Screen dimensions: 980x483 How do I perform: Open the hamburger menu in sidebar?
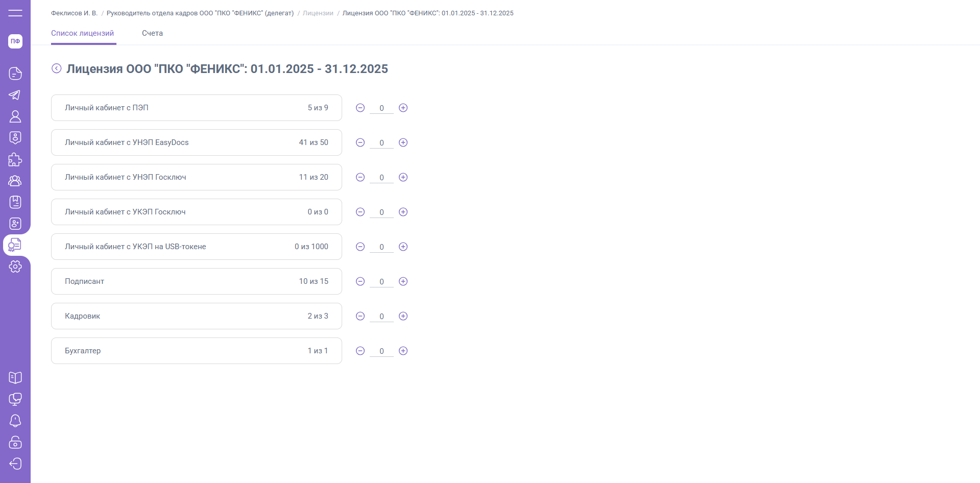coord(15,13)
